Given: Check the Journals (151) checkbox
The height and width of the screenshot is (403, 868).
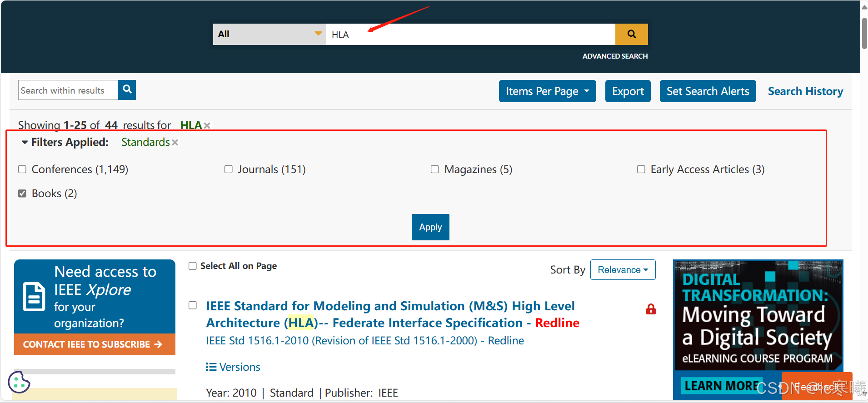Looking at the screenshot, I should [x=229, y=169].
